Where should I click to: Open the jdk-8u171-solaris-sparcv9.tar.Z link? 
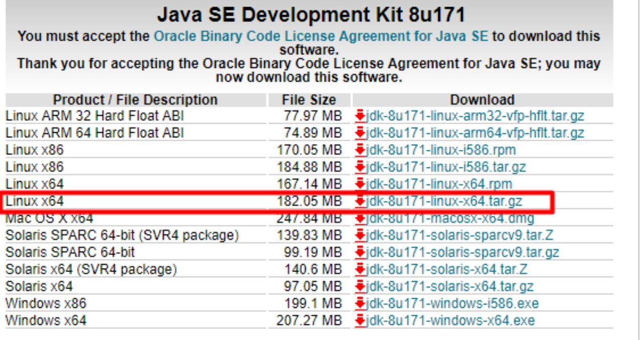[x=460, y=235]
